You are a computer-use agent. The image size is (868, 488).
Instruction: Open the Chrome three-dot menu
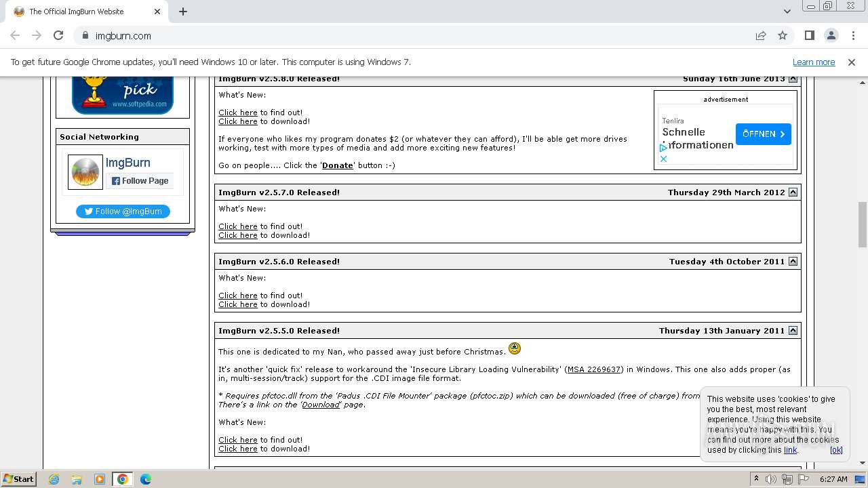pyautogui.click(x=852, y=35)
